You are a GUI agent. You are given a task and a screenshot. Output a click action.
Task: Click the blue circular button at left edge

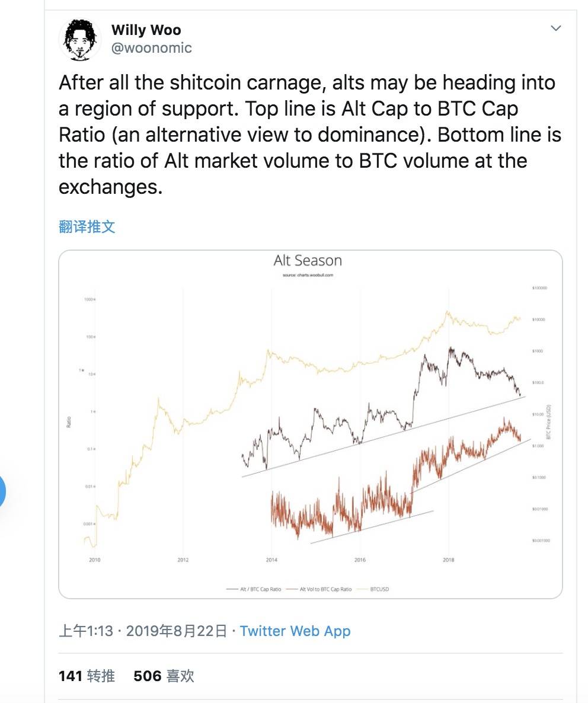[x=2, y=491]
